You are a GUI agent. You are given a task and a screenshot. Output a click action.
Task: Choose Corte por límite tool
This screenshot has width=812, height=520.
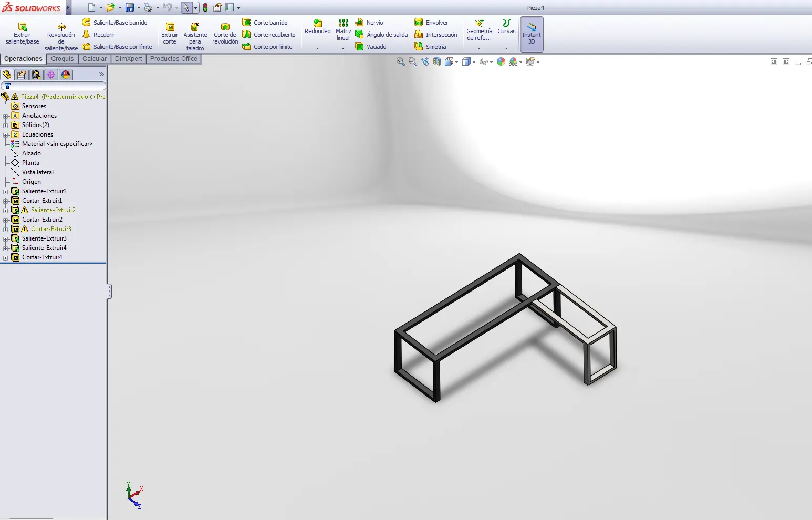(x=267, y=47)
